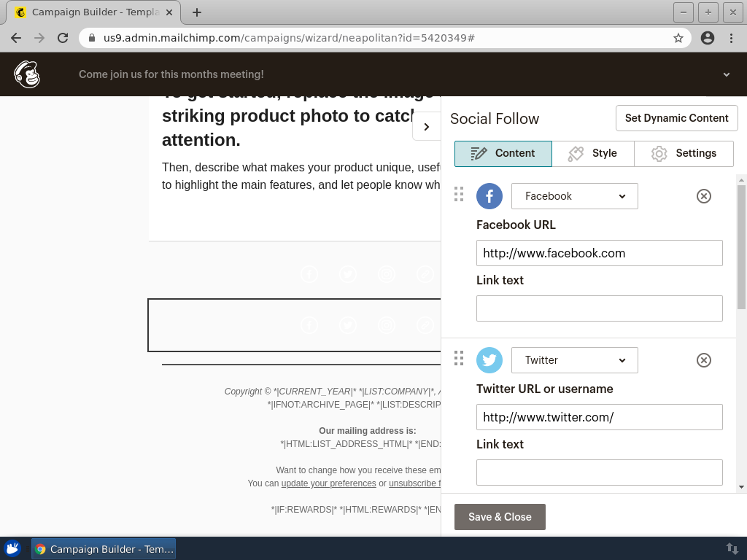Remove the Facebook social link
The image size is (747, 560).
(x=703, y=196)
